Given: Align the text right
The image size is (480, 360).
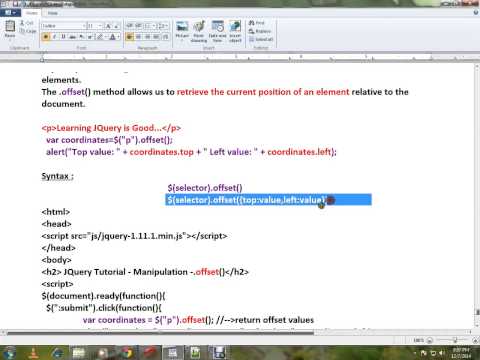Looking at the screenshot, I should click(x=147, y=37).
